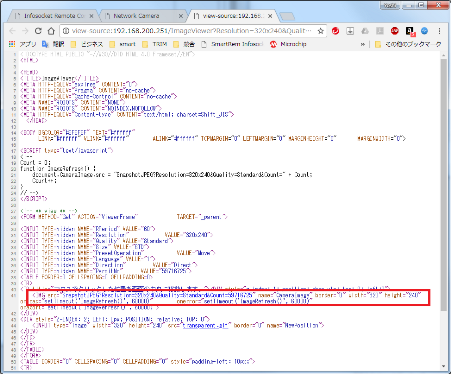Click the BODY BGCOLOR source line
Image resolution: width=451 pixels, height=374 pixels.
pos(78,132)
